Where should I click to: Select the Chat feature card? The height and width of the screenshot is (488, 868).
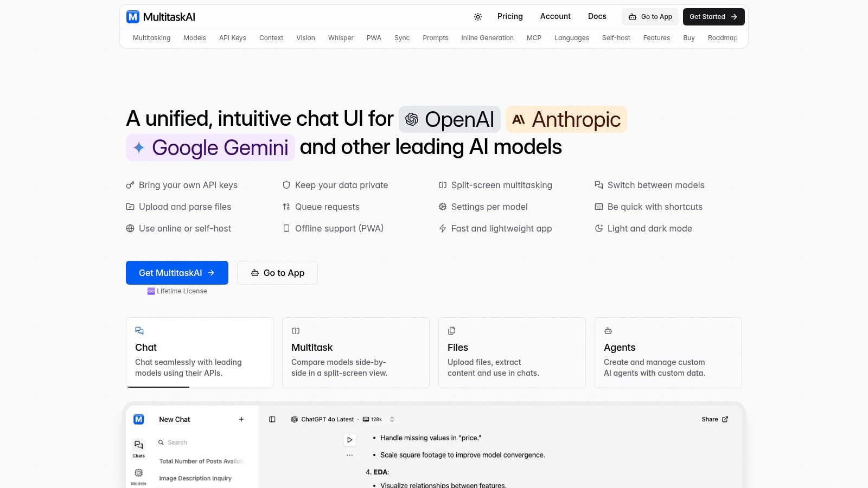200,352
